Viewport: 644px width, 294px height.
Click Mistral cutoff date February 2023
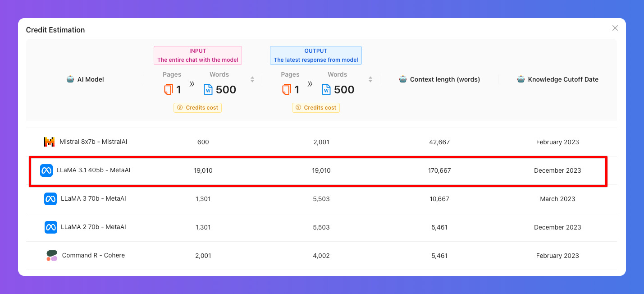coord(557,142)
